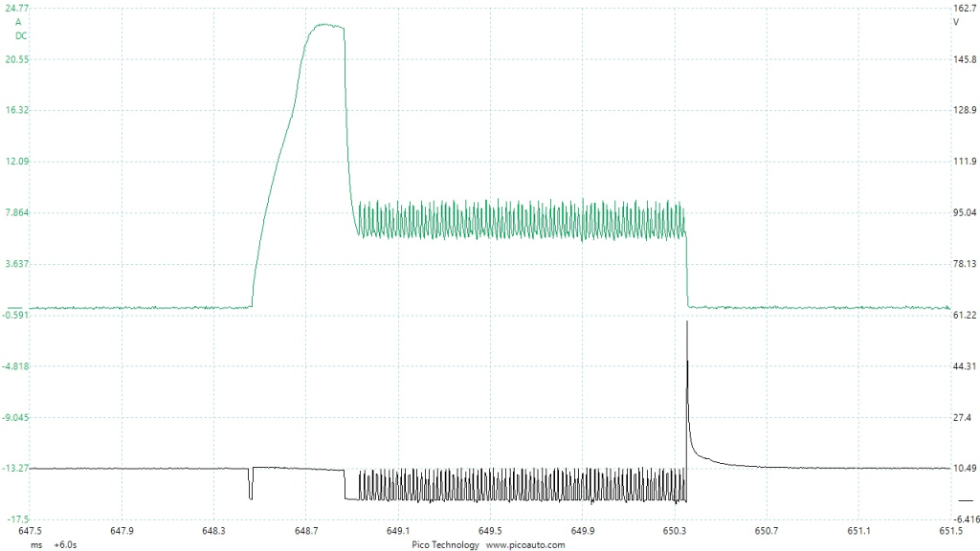Click the 10.49 voltage axis value
The image size is (980, 551).
962,468
